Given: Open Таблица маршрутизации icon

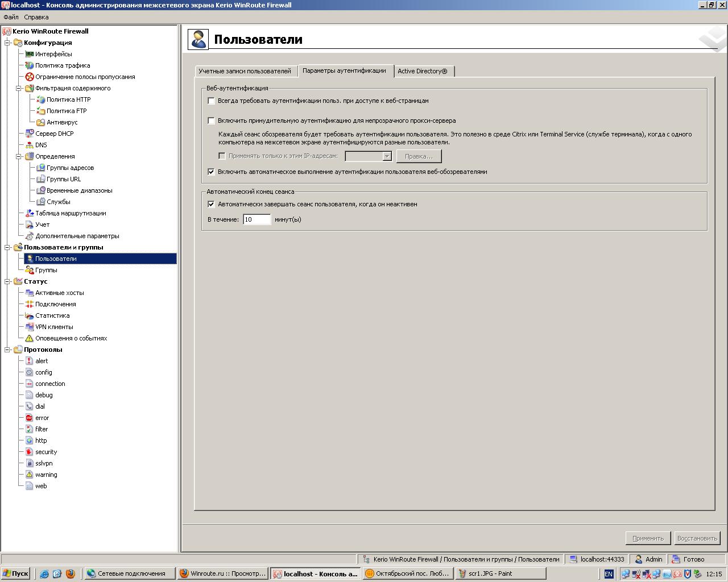Looking at the screenshot, I should pos(30,213).
